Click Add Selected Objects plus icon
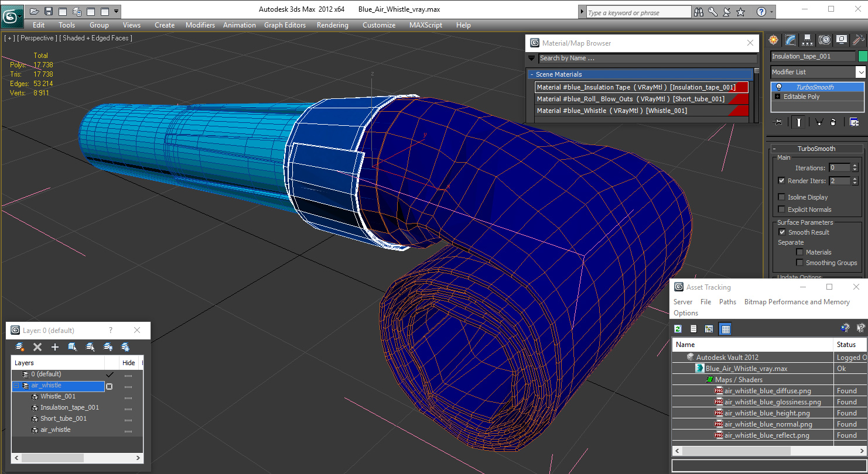 (x=55, y=347)
